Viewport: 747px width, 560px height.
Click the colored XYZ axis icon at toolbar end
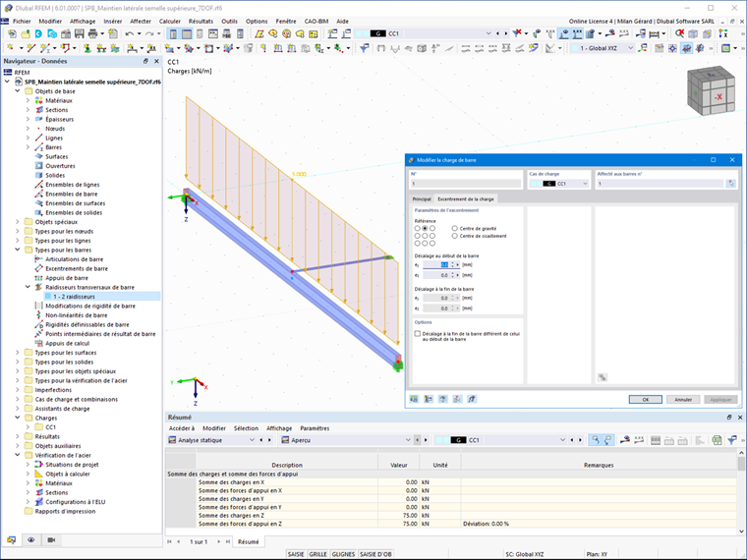(723, 33)
